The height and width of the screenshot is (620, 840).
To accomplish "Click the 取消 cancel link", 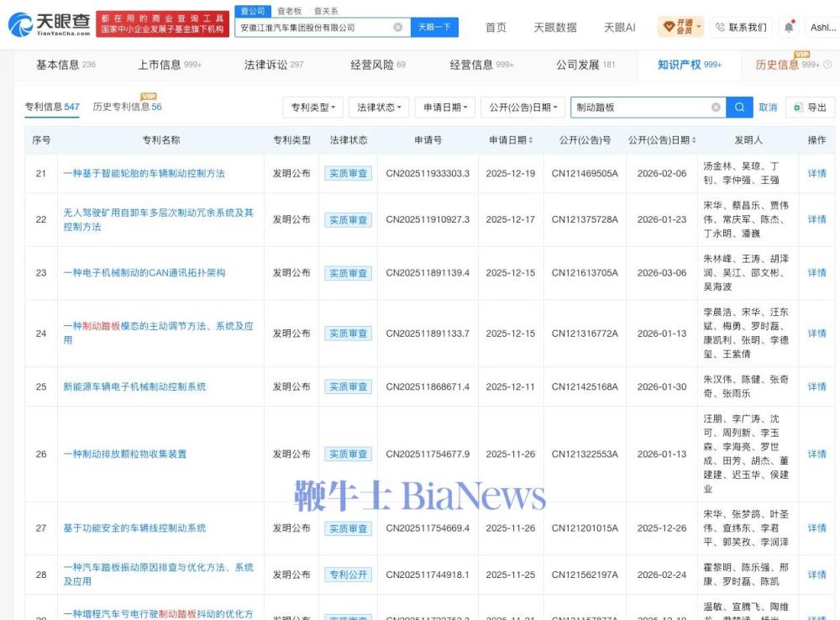I will pyautogui.click(x=768, y=108).
